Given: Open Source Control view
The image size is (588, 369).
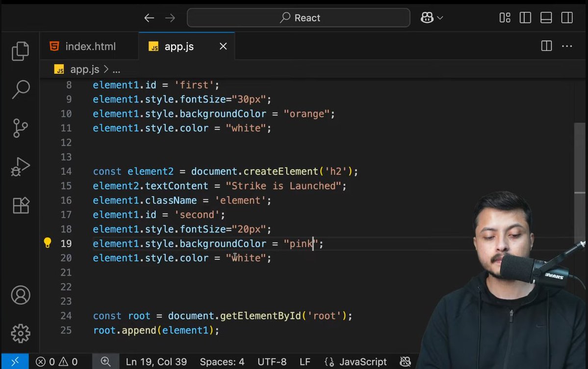Looking at the screenshot, I should click(x=20, y=127).
